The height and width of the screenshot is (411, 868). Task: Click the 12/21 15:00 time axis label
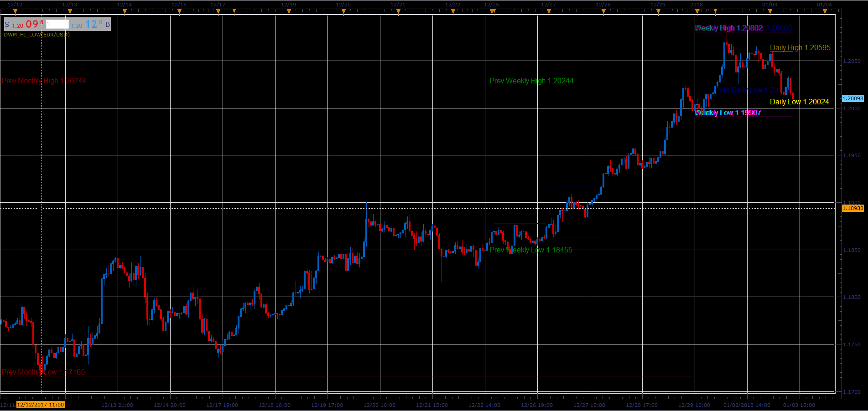click(x=432, y=405)
